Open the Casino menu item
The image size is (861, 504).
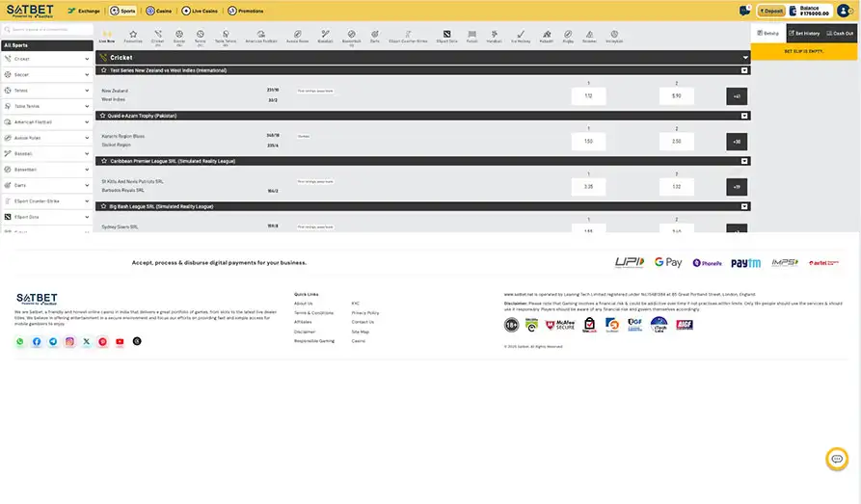click(x=159, y=11)
